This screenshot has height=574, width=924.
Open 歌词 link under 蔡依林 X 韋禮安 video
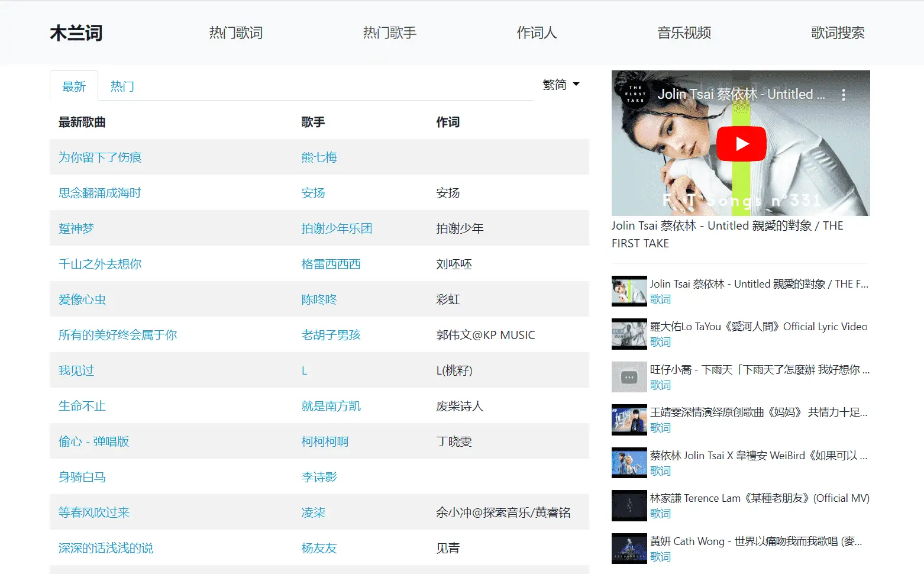click(x=661, y=470)
